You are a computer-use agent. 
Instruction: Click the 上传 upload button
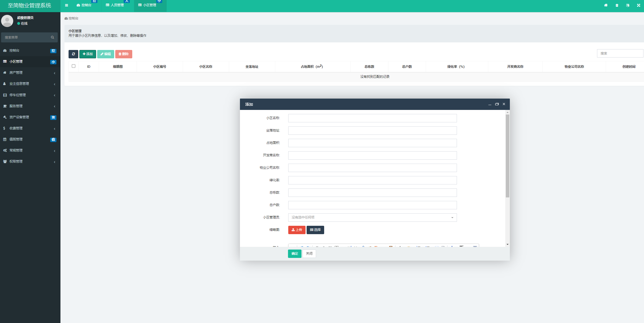click(x=297, y=230)
